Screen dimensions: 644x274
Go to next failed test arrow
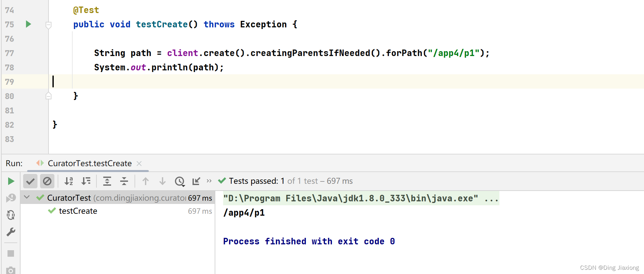click(163, 181)
